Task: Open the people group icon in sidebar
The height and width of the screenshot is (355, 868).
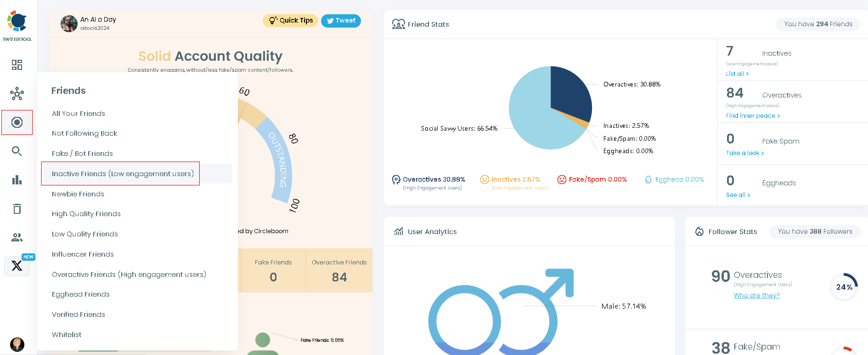Action: pyautogui.click(x=17, y=237)
